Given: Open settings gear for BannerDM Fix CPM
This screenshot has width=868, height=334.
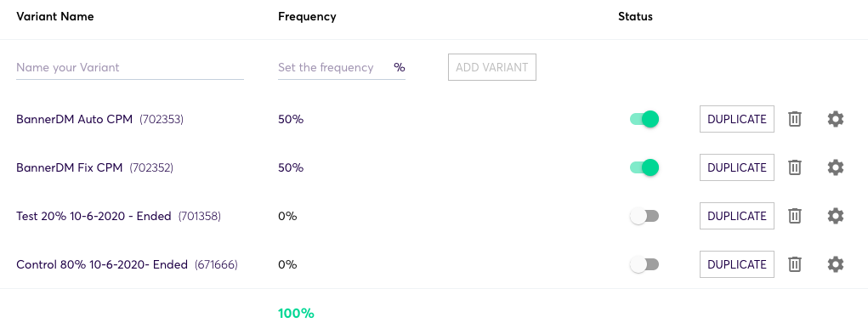Looking at the screenshot, I should pyautogui.click(x=836, y=167).
